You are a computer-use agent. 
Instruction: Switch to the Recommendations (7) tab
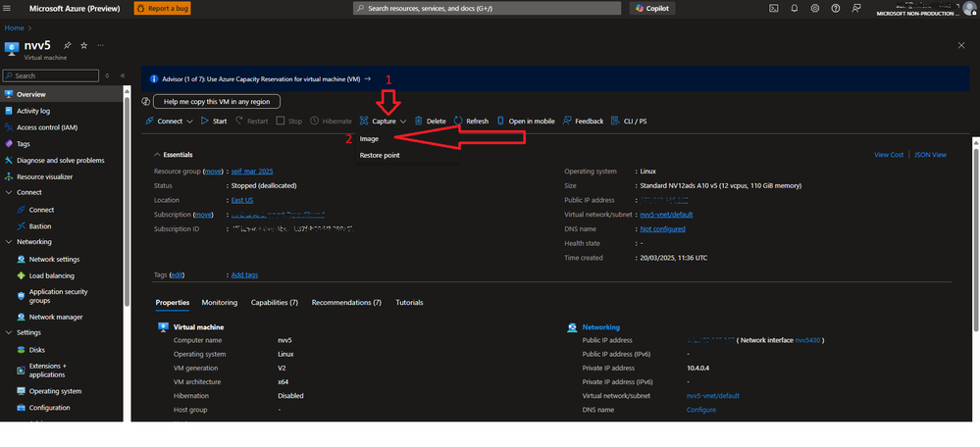coord(346,303)
